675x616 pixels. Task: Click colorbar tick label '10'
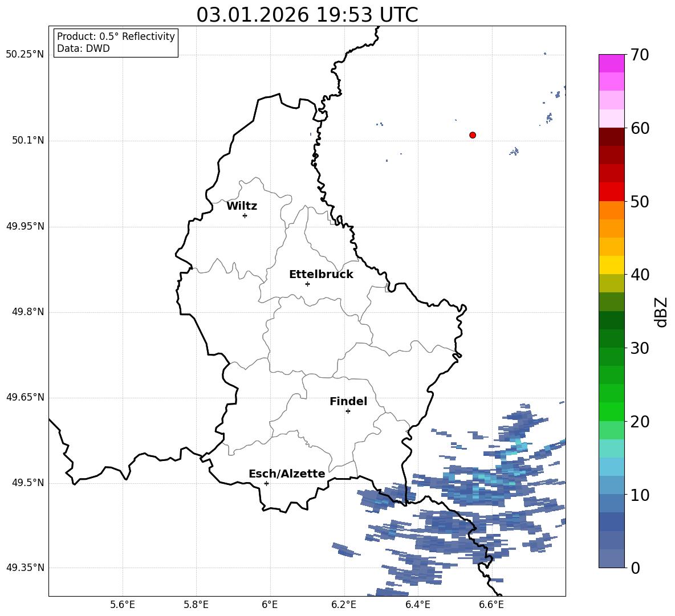tap(640, 495)
